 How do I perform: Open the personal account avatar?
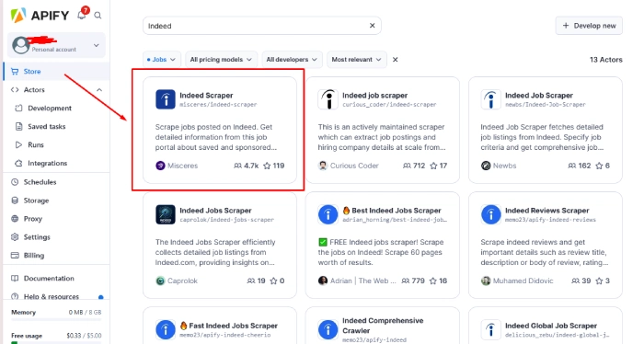20,45
